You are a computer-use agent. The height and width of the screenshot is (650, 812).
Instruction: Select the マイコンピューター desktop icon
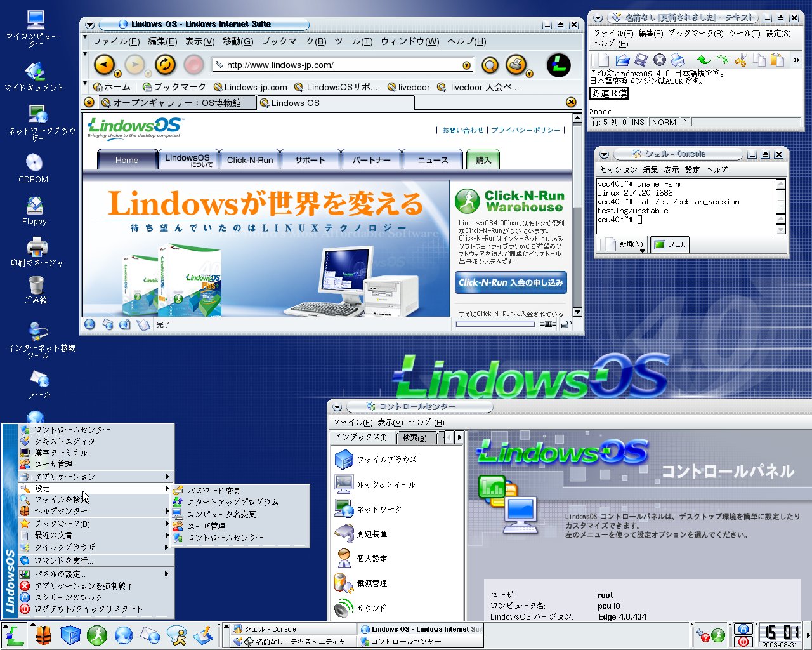(x=35, y=28)
